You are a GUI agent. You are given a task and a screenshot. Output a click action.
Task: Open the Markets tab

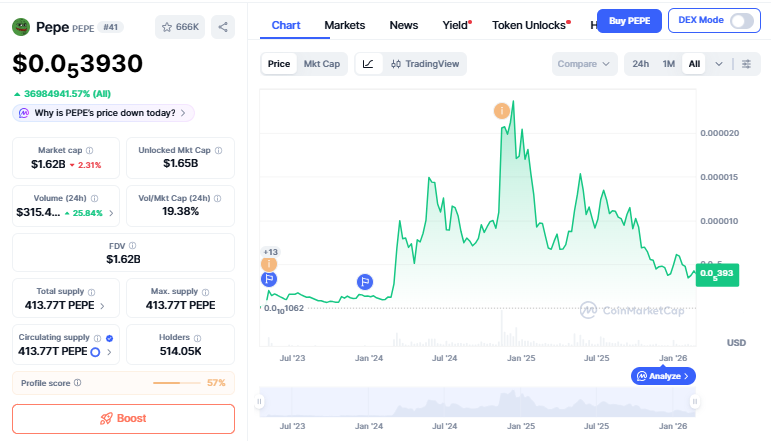(345, 24)
